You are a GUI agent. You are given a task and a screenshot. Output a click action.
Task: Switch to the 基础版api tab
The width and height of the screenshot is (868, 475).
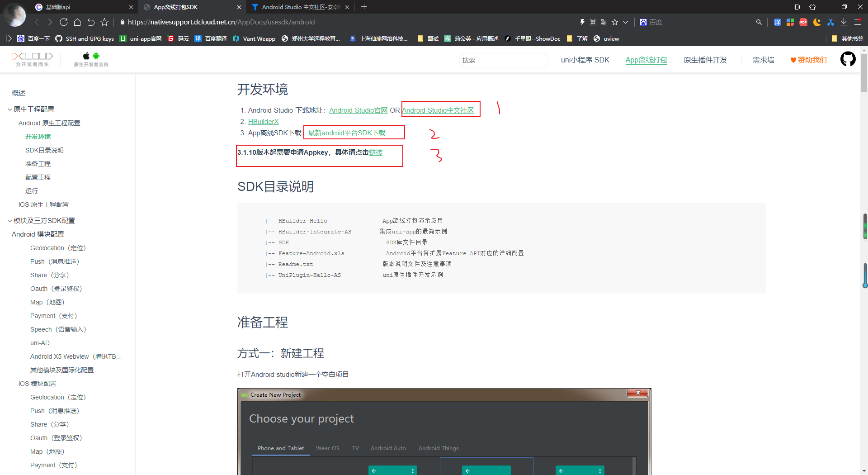point(84,7)
